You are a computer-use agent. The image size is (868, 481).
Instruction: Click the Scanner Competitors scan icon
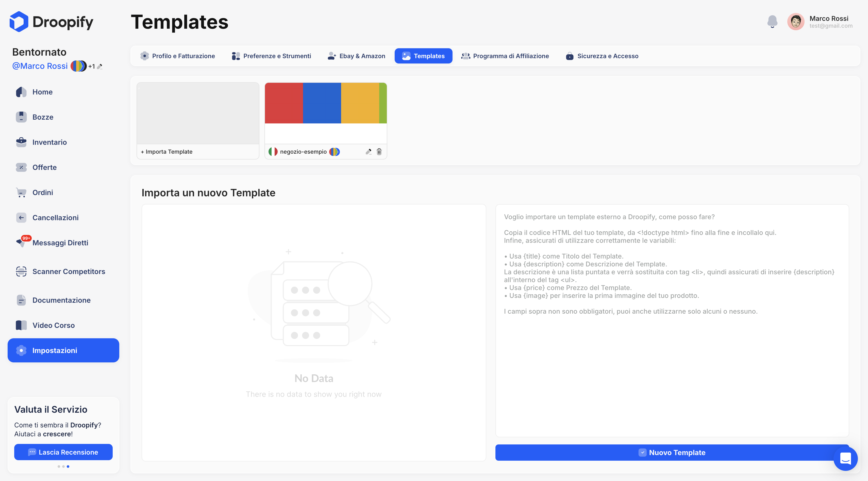pos(21,271)
